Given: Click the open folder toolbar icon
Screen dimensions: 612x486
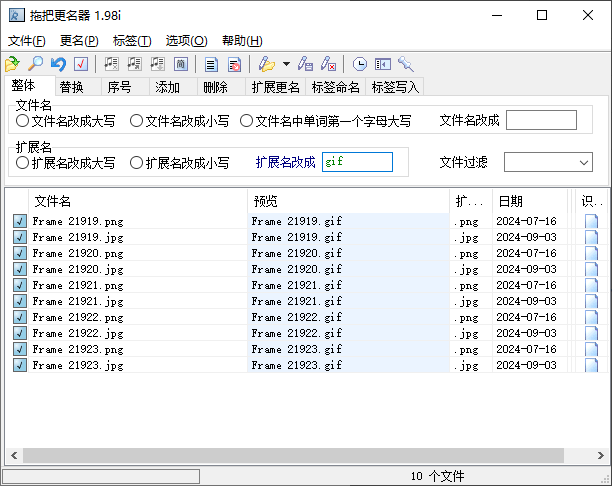Looking at the screenshot, I should [13, 64].
